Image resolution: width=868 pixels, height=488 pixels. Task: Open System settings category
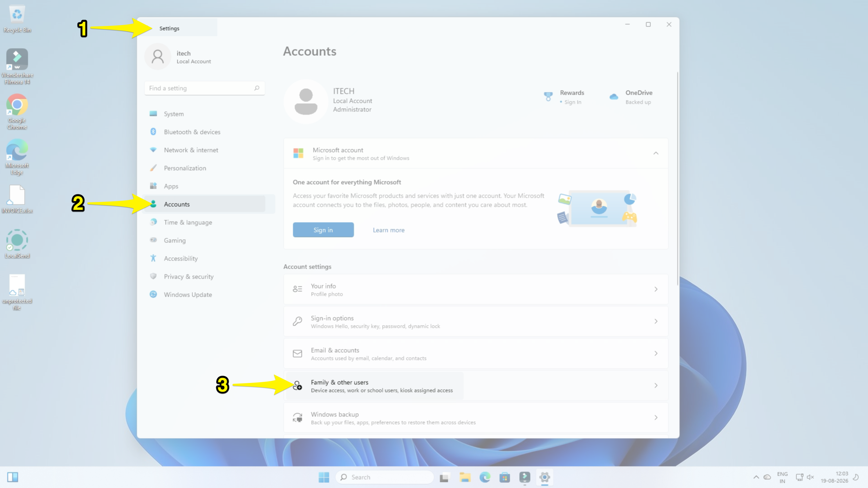click(x=204, y=114)
